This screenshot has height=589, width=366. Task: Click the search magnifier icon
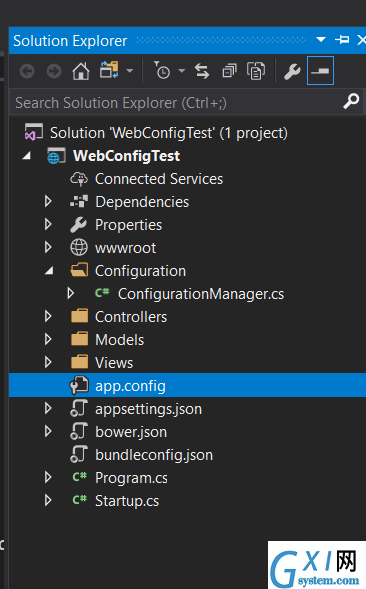(x=351, y=102)
